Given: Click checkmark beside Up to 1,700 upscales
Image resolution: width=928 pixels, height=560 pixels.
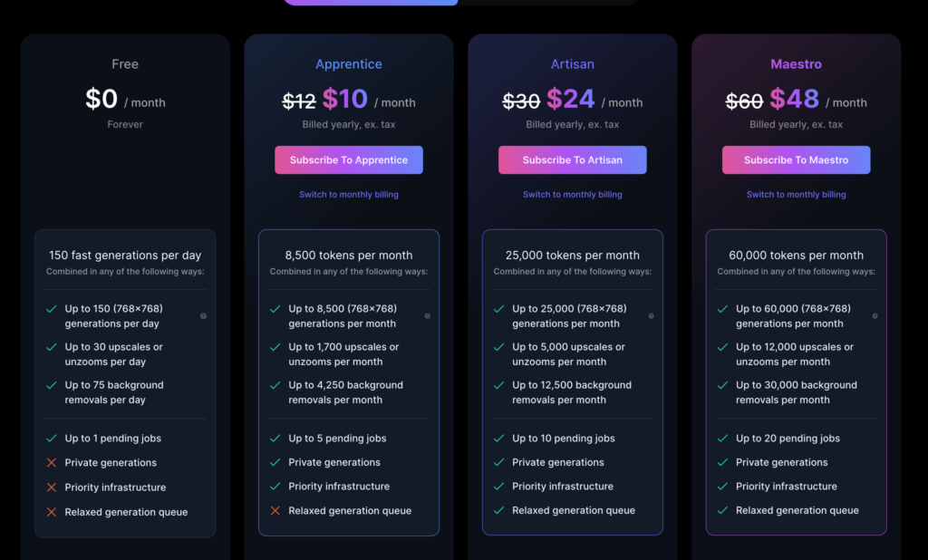Looking at the screenshot, I should [x=275, y=347].
